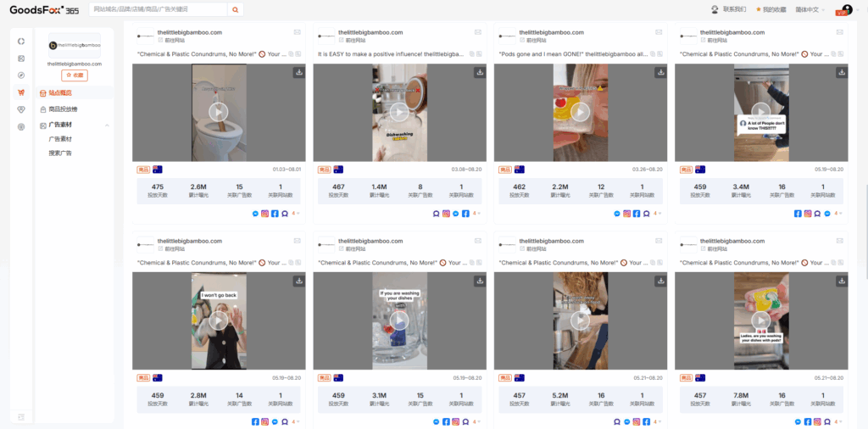868x429 pixels.
Task: Click the mail icon on the first ad card
Action: (x=298, y=32)
